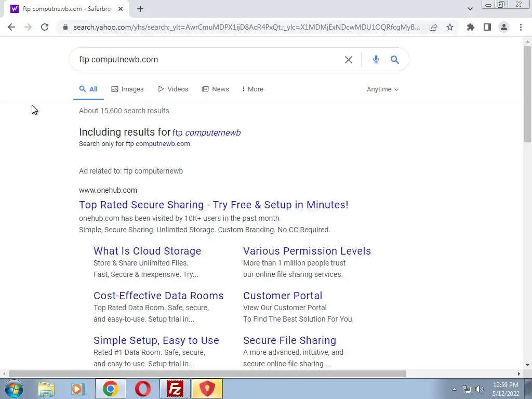This screenshot has height=399, width=532.
Task: Search only for ftp computnewb.com
Action: [158, 144]
